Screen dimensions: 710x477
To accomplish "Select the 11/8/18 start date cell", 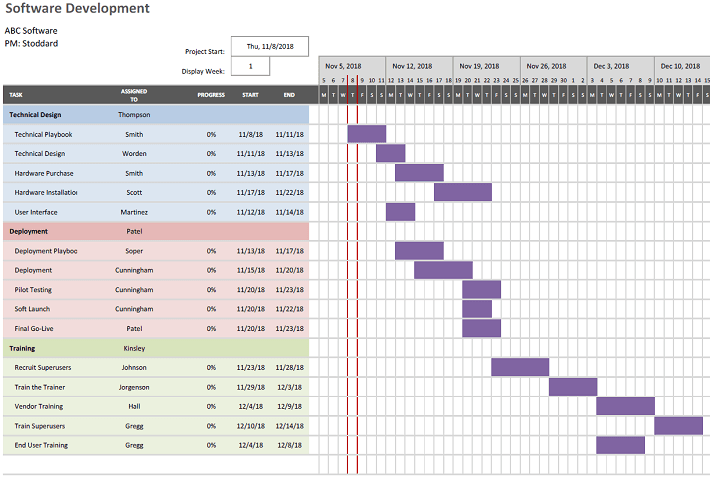I will point(250,134).
